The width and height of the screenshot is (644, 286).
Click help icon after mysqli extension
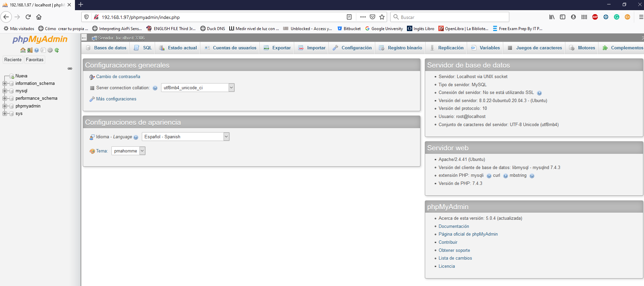(x=489, y=176)
